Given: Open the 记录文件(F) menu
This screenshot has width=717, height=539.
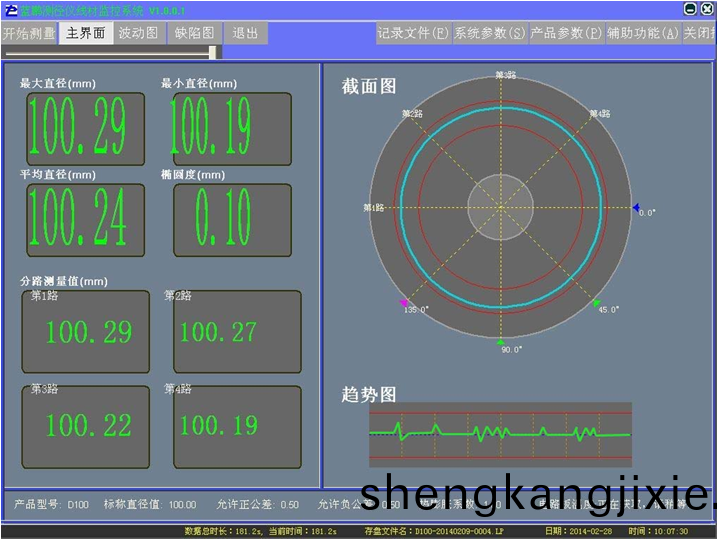Looking at the screenshot, I should coord(412,33).
